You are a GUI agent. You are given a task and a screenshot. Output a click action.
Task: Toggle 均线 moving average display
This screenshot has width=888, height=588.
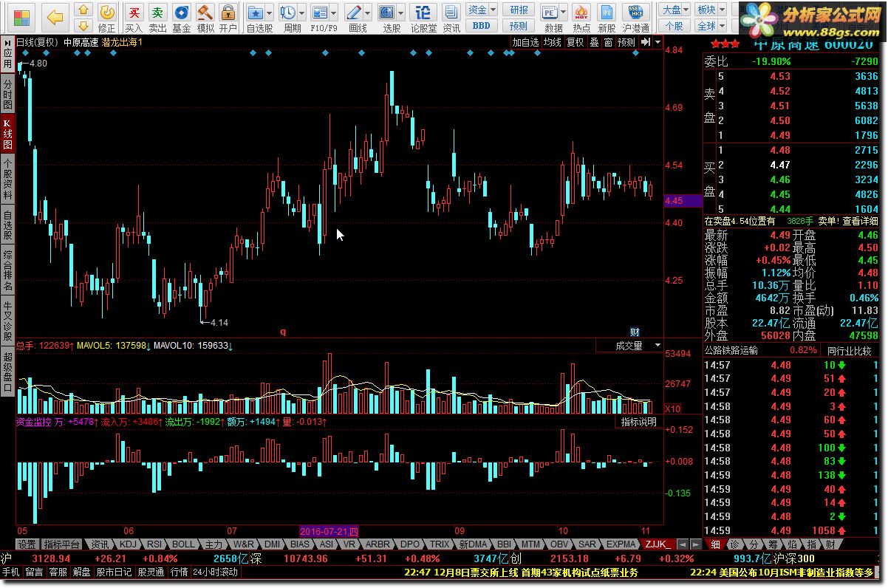(x=553, y=43)
